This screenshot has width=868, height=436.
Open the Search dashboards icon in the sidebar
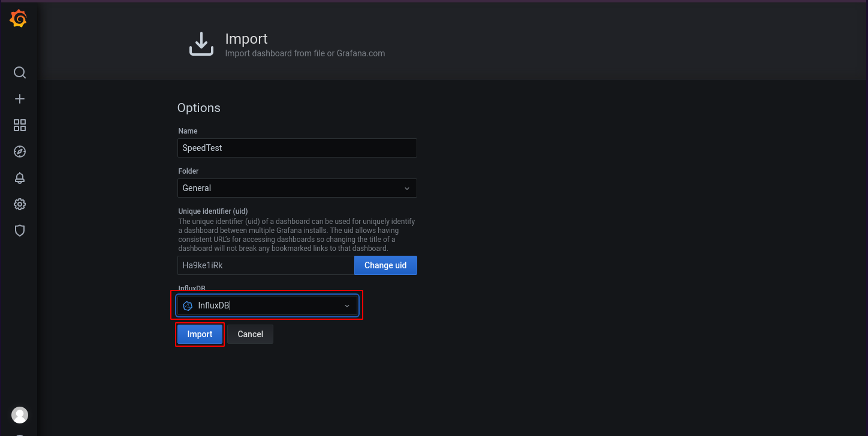(20, 72)
